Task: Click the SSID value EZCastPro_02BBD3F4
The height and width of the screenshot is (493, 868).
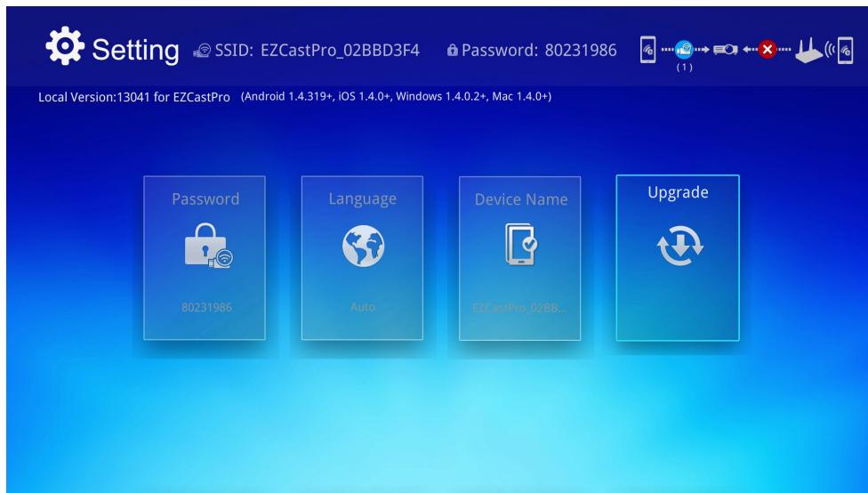Action: [x=340, y=51]
